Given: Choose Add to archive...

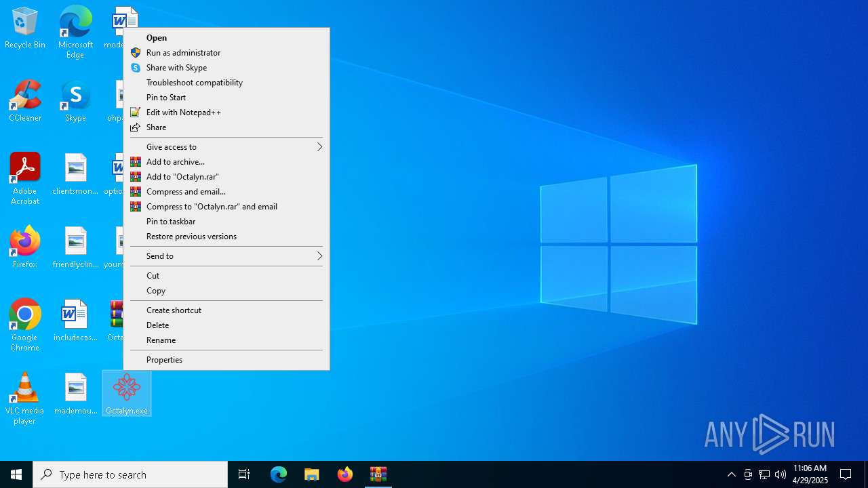Looking at the screenshot, I should pos(226,162).
